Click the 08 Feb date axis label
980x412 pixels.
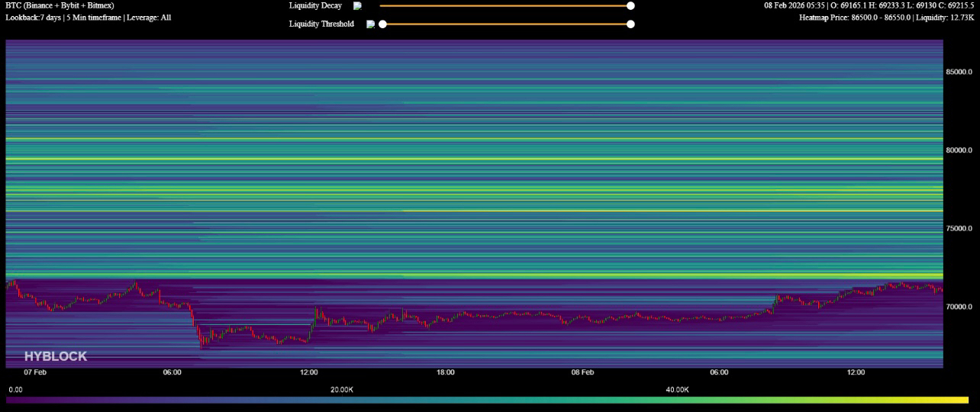point(582,373)
